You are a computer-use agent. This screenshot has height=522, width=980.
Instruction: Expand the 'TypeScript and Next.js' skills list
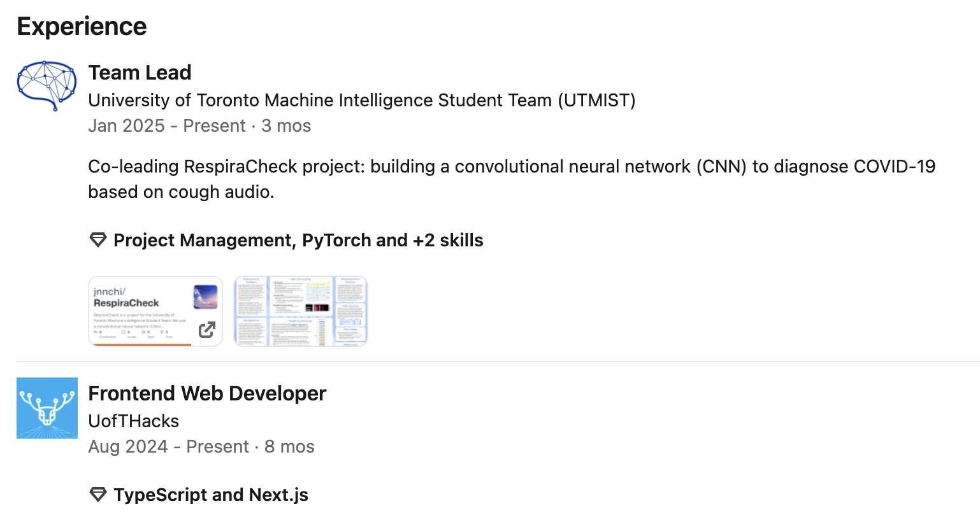(x=211, y=495)
